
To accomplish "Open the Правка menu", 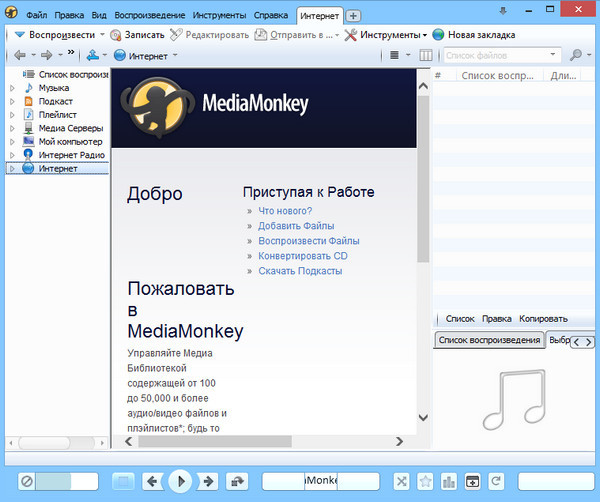I will pyautogui.click(x=69, y=15).
